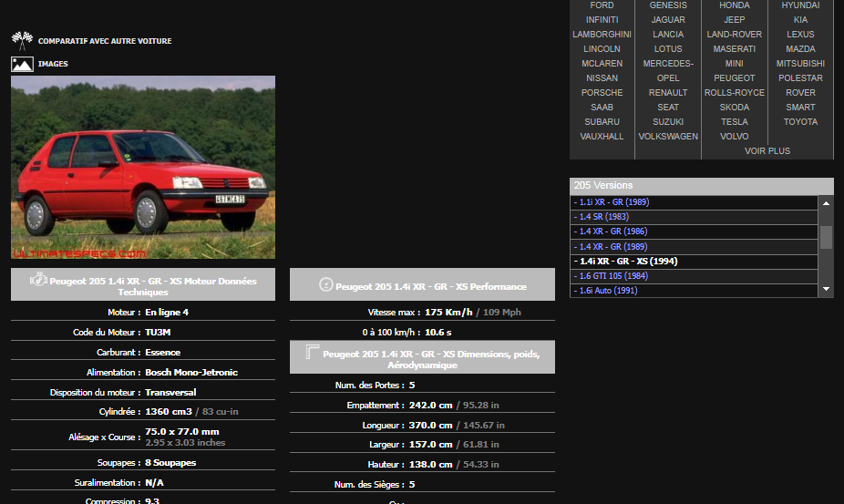
Task: Choose the HONDA brand
Action: click(x=735, y=5)
